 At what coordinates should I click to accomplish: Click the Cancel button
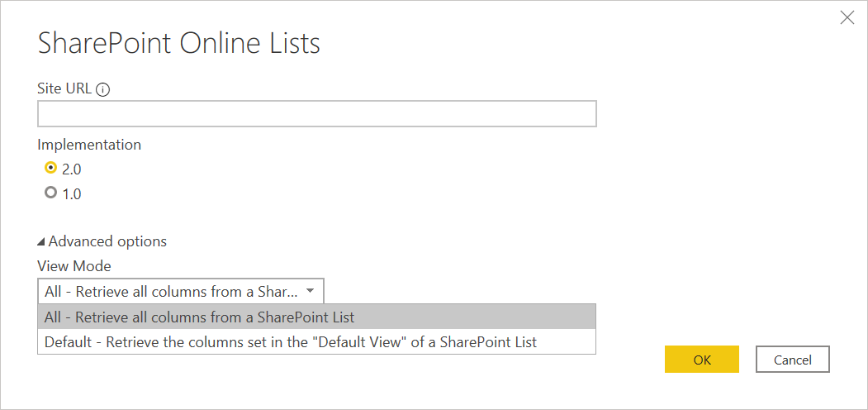pyautogui.click(x=792, y=360)
